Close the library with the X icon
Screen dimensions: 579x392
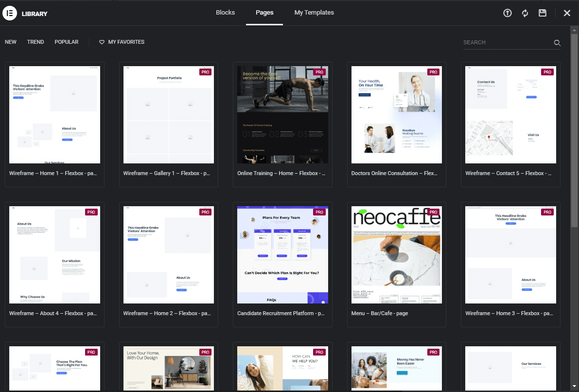click(567, 13)
